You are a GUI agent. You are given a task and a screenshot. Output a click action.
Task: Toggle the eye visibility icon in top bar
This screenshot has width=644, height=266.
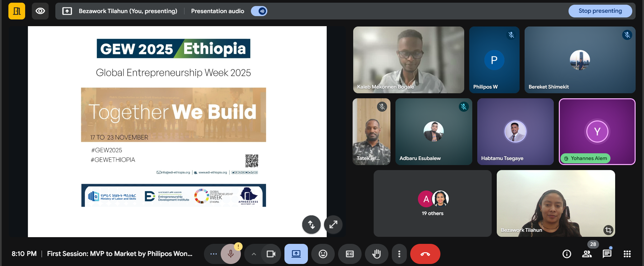(x=40, y=11)
